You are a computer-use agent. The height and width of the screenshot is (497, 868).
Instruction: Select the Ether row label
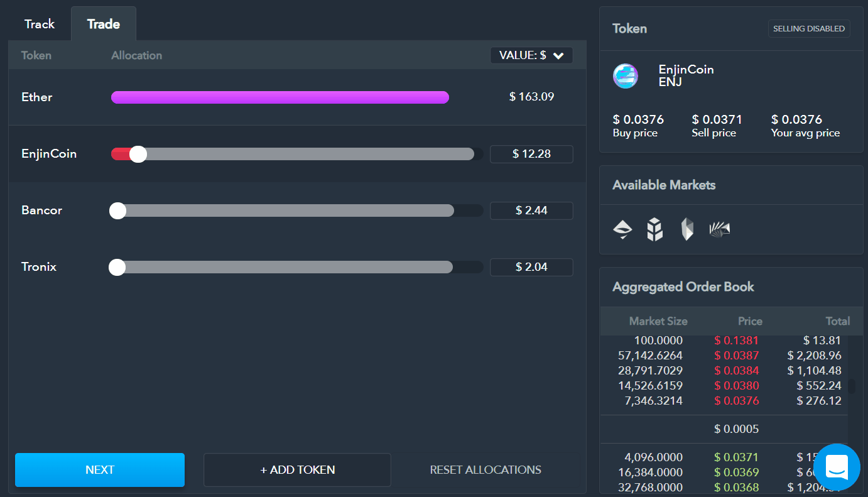[37, 97]
